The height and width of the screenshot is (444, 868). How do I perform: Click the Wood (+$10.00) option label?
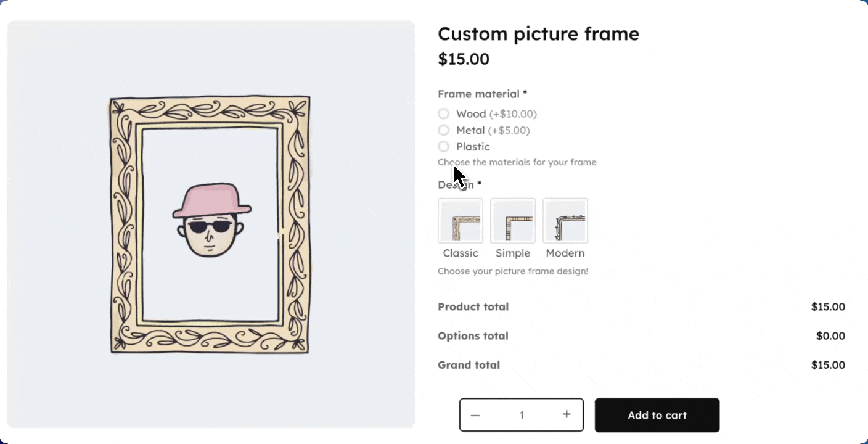[496, 114]
